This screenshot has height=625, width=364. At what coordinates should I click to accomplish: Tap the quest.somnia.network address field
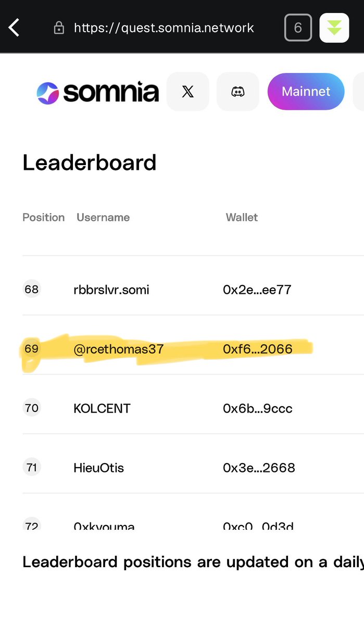coord(164,28)
